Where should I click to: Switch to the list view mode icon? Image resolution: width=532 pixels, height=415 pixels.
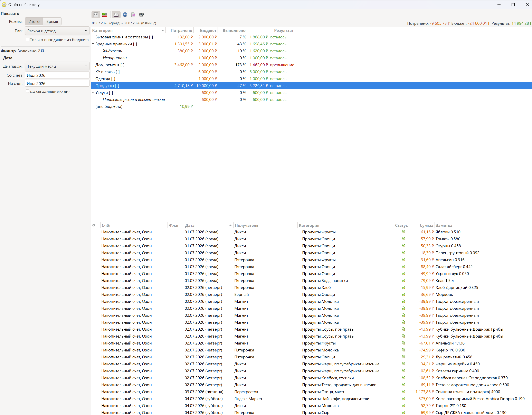tap(96, 15)
